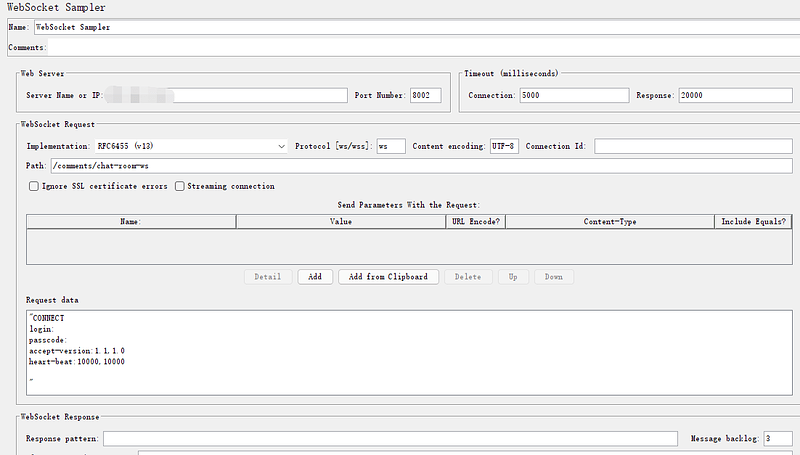Click the Path field with /comments/chat-room-ws
This screenshot has width=800, height=455.
tap(421, 166)
